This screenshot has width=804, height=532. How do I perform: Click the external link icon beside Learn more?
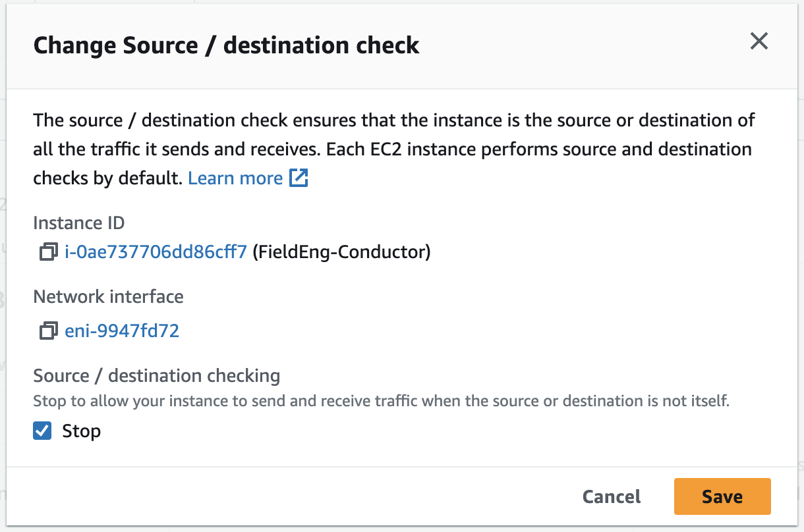[x=299, y=178]
